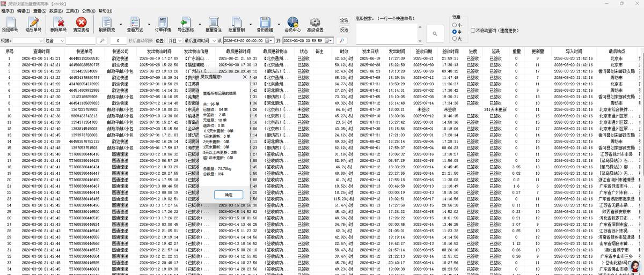Image resolution: width=644 pixels, height=275 pixels.
Task: Open the 工具(T) menu
Action: click(72, 11)
